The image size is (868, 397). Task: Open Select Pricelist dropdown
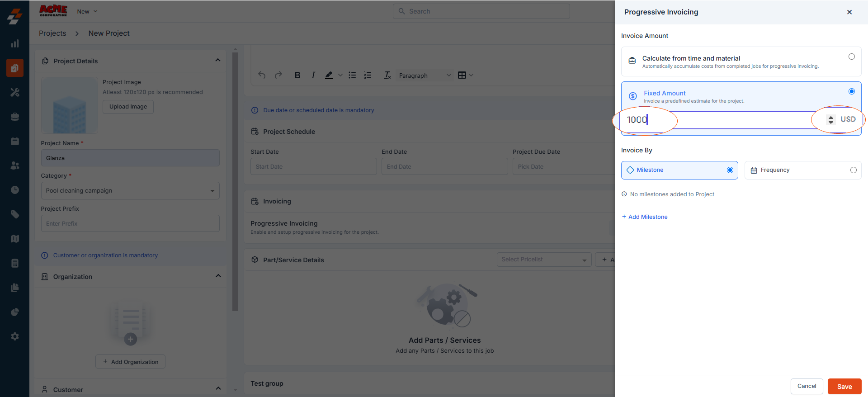(x=544, y=260)
